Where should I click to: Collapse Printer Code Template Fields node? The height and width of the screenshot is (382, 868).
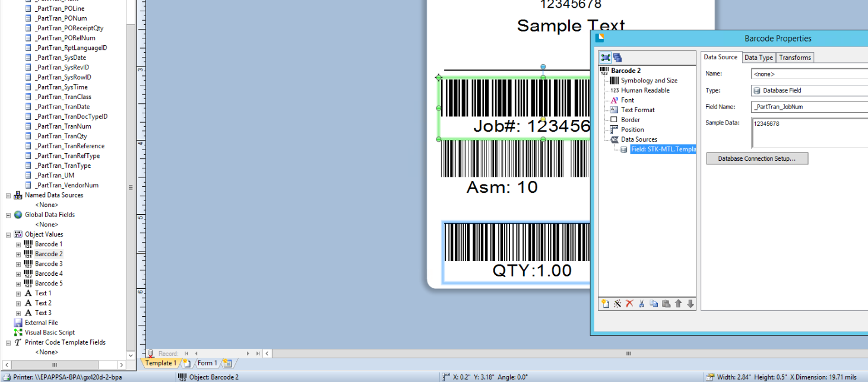click(x=8, y=342)
